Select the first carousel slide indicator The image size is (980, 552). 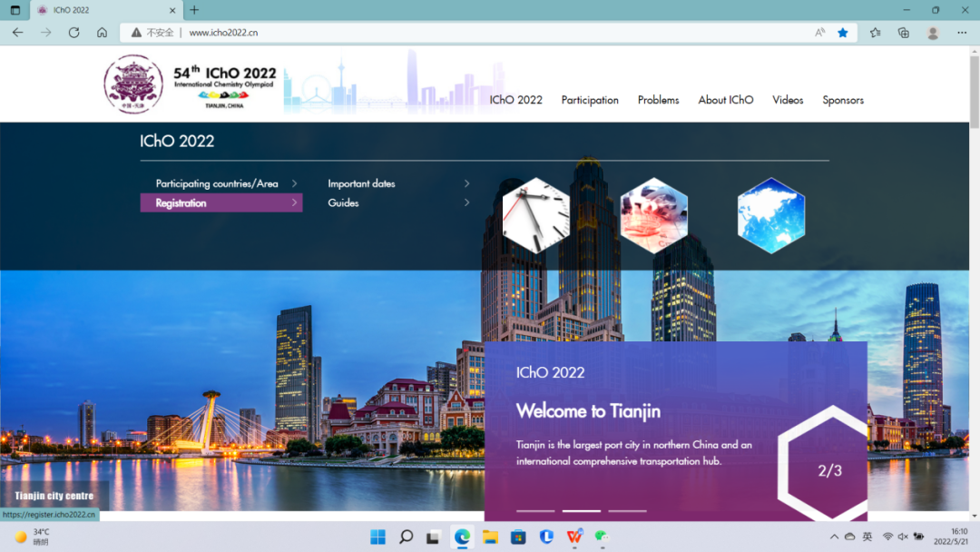tap(535, 511)
